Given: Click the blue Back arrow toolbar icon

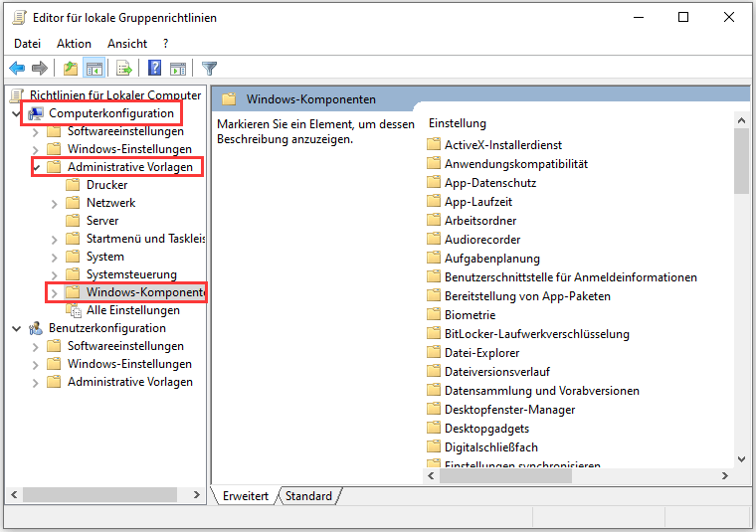Looking at the screenshot, I should coord(17,69).
